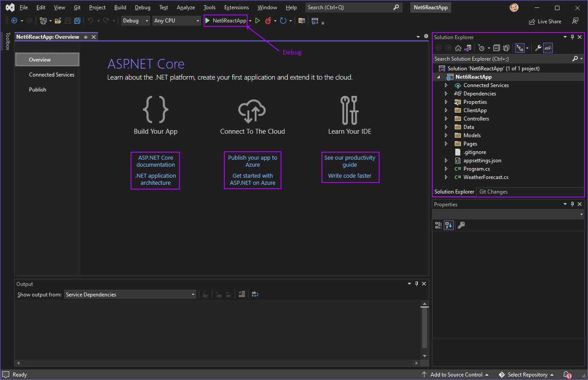This screenshot has height=380, width=588.
Task: Click the Find in Files folder icon
Action: click(x=302, y=21)
